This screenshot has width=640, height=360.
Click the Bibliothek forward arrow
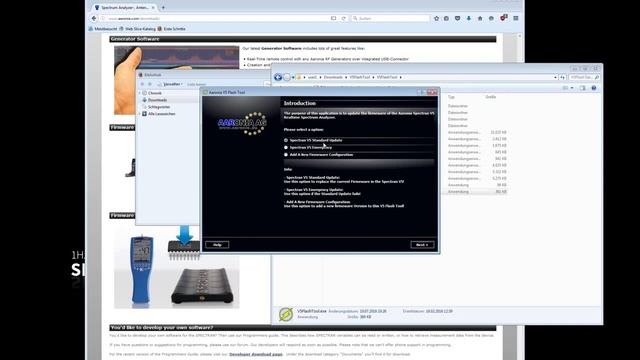click(150, 84)
